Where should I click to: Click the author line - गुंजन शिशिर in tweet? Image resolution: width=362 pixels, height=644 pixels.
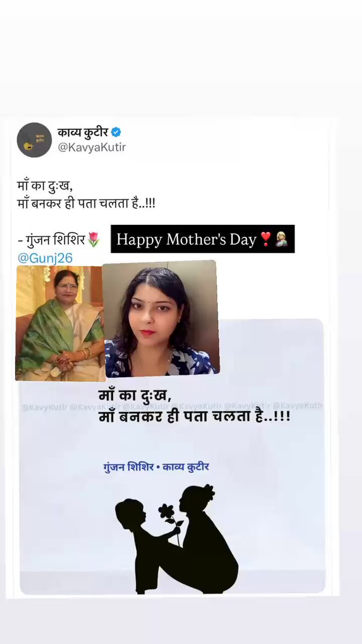51,240
